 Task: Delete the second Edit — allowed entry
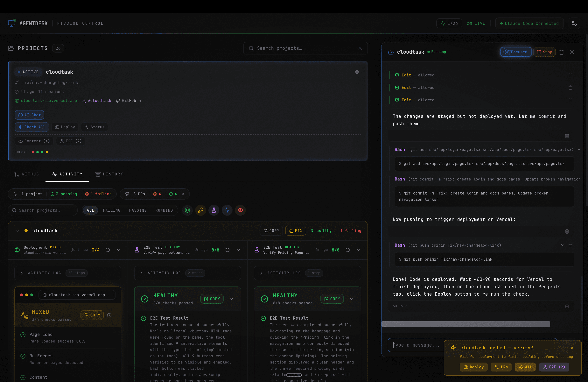click(x=570, y=88)
